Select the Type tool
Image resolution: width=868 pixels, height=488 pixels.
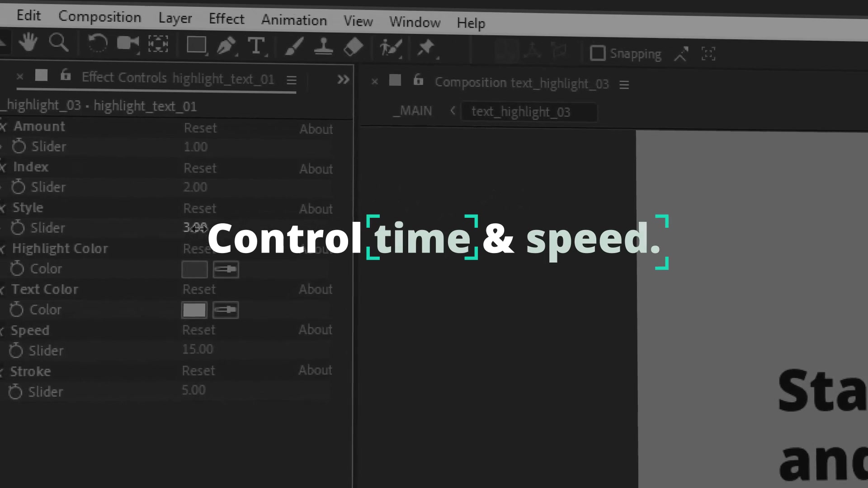pos(256,47)
